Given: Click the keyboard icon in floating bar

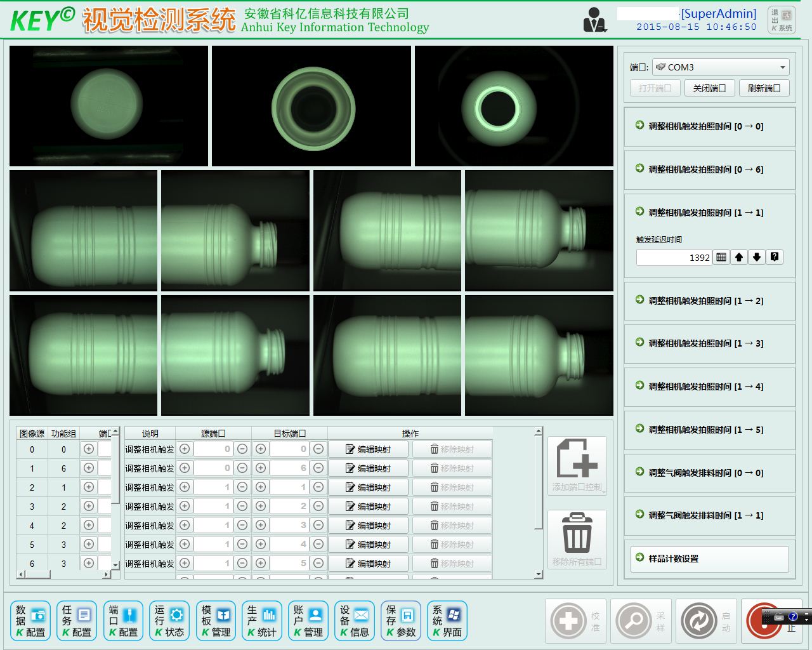Looking at the screenshot, I should coord(779,617).
